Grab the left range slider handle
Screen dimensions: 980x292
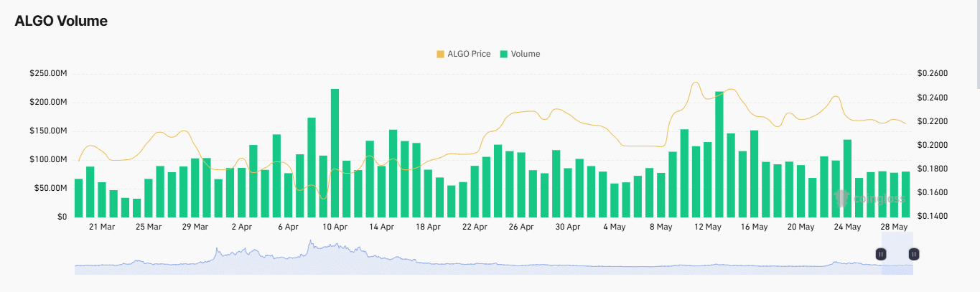pyautogui.click(x=881, y=254)
